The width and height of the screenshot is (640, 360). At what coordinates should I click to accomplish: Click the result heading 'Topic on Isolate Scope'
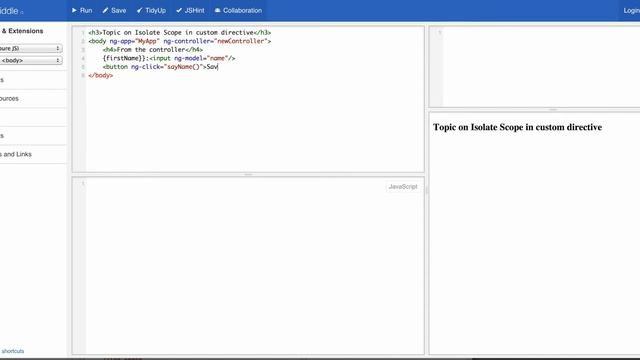[x=517, y=127]
